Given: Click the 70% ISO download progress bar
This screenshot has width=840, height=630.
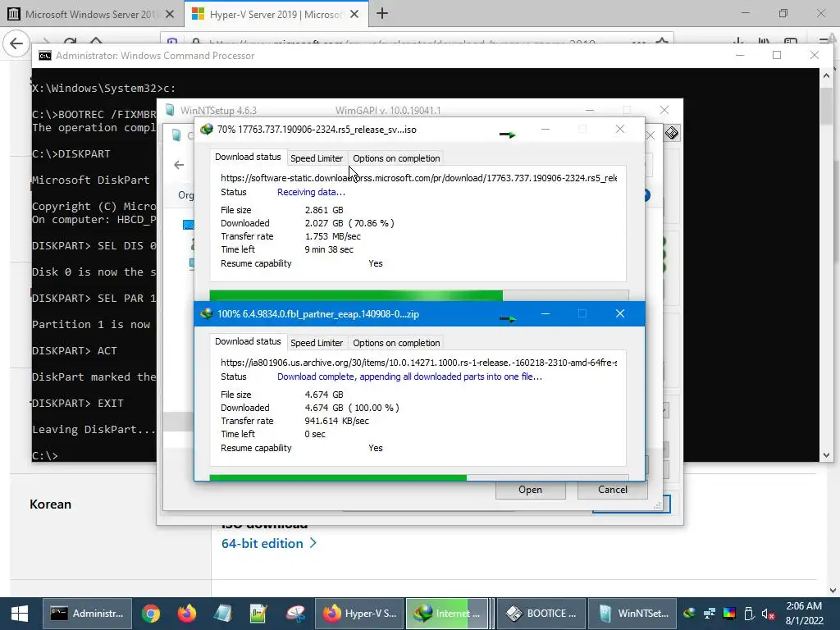Looking at the screenshot, I should point(419,295).
